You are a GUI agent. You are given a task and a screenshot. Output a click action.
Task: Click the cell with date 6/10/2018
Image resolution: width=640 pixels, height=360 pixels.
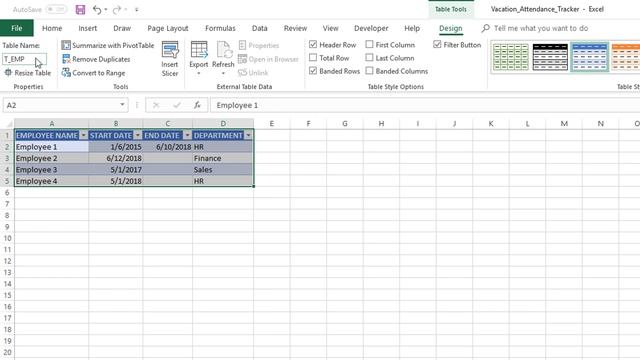pyautogui.click(x=168, y=147)
